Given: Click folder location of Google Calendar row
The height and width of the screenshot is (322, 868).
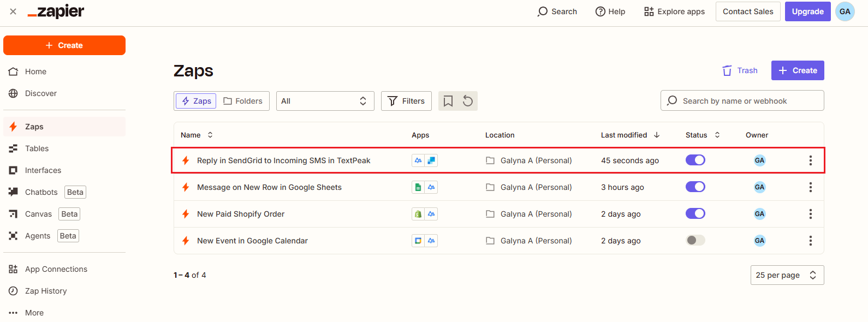Looking at the screenshot, I should click(529, 241).
